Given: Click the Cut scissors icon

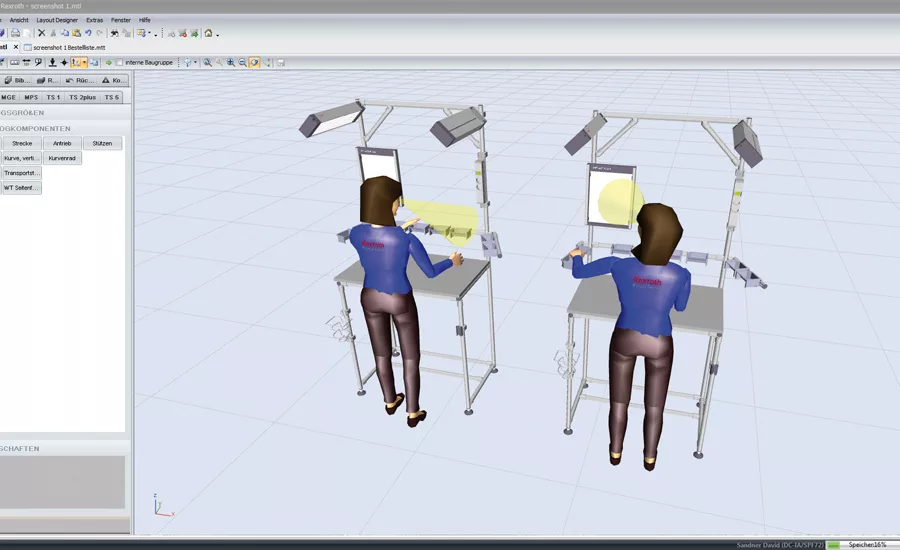Looking at the screenshot, I should pos(53,33).
